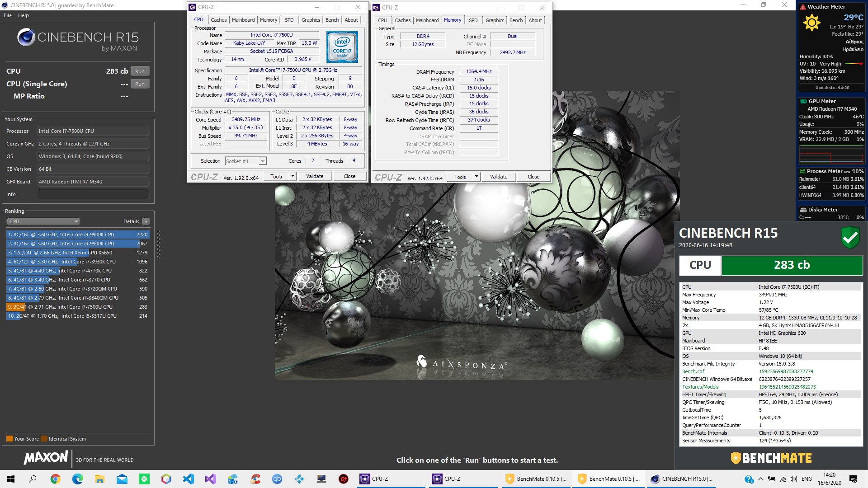Launch Microsoft Edge from the taskbar
This screenshot has height=488, width=868.
77,479
